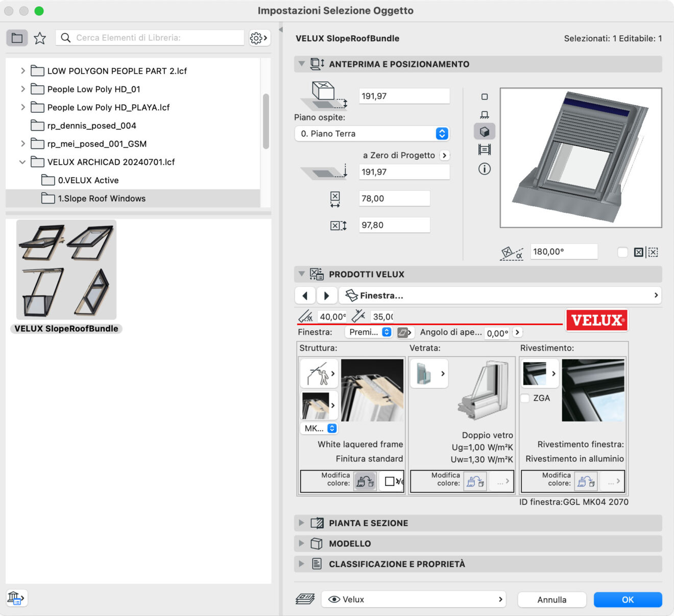Show favorites with the star icon
The width and height of the screenshot is (674, 616).
tap(40, 38)
